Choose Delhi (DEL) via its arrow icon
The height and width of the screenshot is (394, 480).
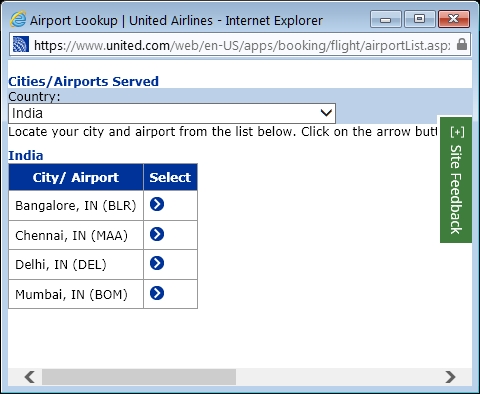click(x=157, y=263)
